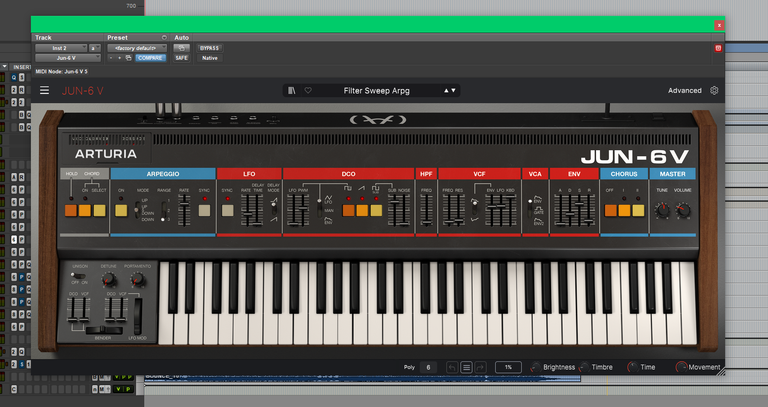Toggle the Arpeggio On button
Image resolution: width=768 pixels, height=407 pixels.
click(x=121, y=211)
